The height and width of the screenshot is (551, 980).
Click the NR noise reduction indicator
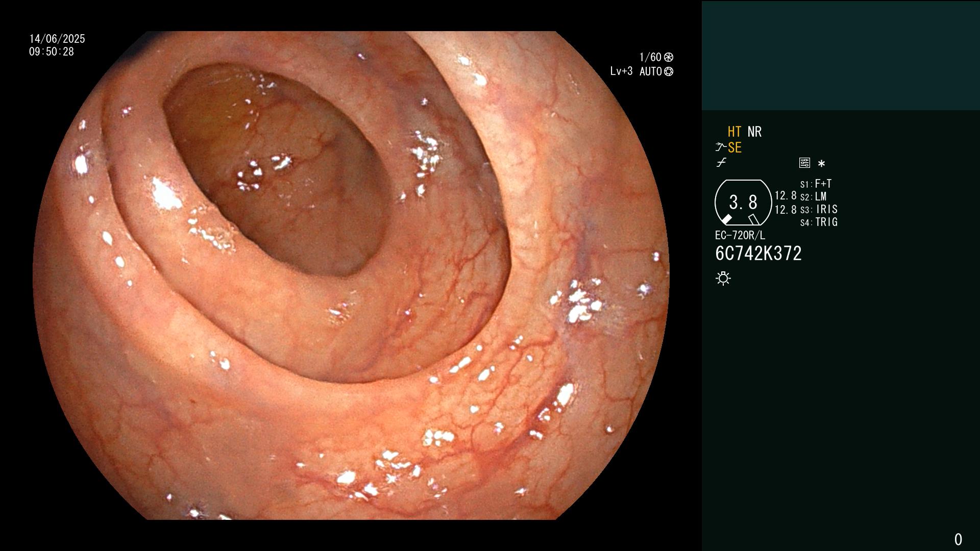pos(754,132)
